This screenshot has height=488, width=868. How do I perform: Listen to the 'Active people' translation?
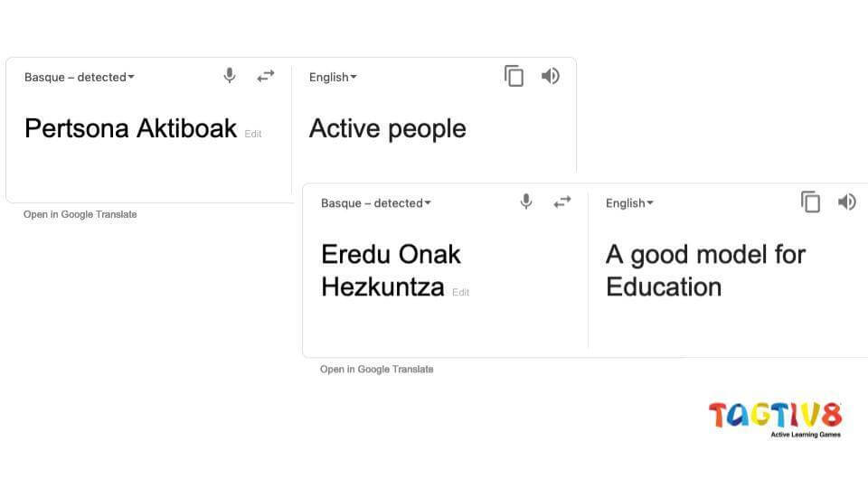[x=550, y=76]
